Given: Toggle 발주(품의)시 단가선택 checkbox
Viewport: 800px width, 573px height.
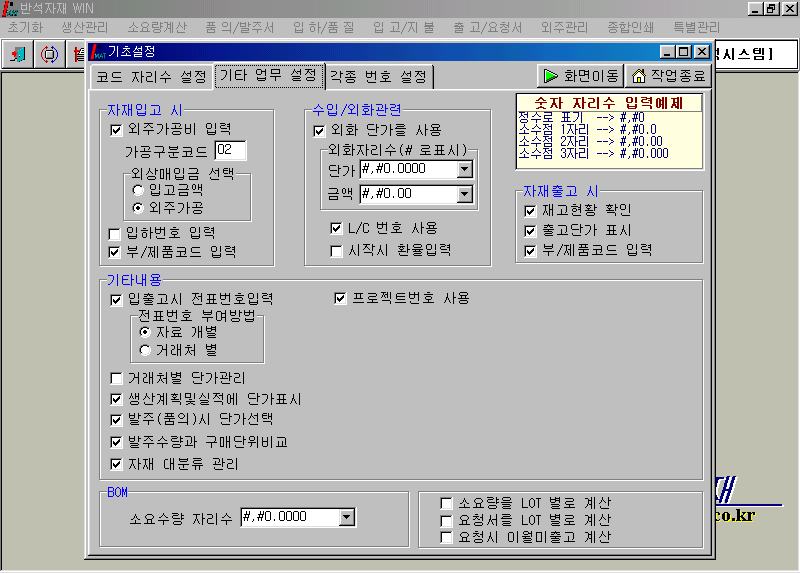Looking at the screenshot, I should coord(116,420).
